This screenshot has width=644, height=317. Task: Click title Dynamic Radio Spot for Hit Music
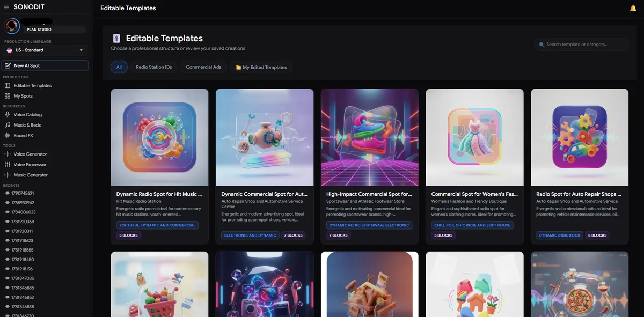coord(159,194)
